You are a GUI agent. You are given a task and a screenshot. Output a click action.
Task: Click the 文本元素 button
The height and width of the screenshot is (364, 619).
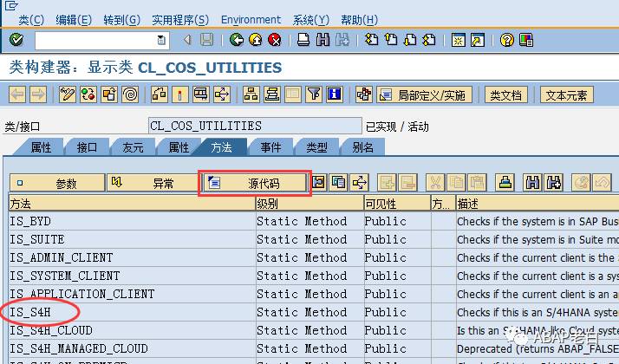(x=566, y=94)
